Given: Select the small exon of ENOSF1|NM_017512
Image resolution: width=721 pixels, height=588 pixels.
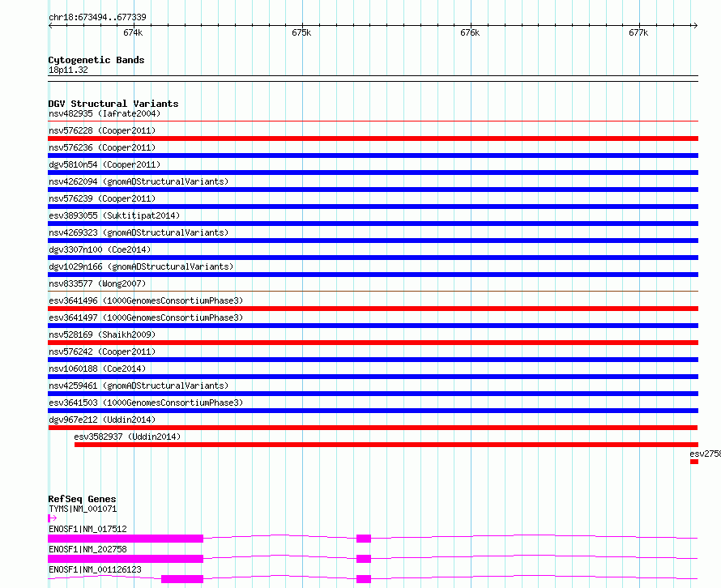Looking at the screenshot, I should pyautogui.click(x=364, y=539).
